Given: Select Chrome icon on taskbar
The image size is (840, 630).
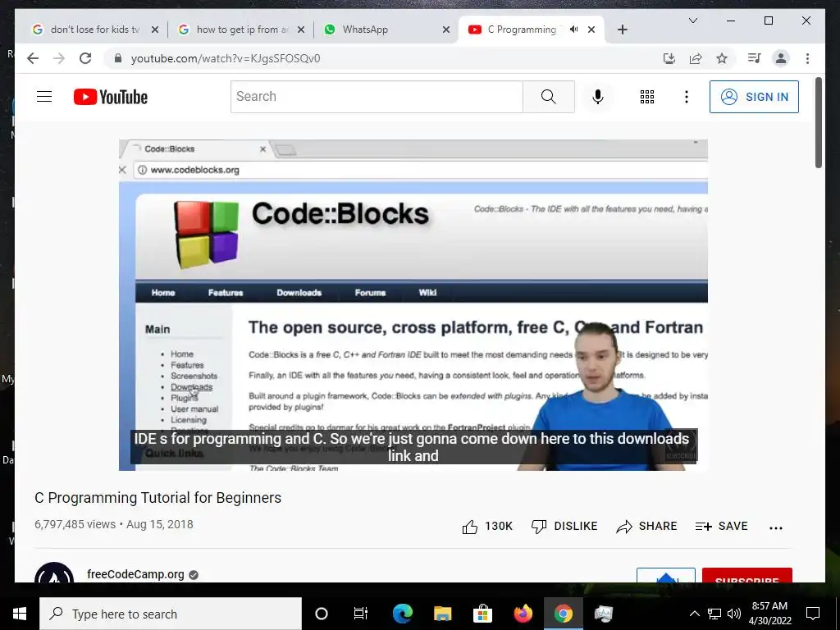Looking at the screenshot, I should pos(563,614).
